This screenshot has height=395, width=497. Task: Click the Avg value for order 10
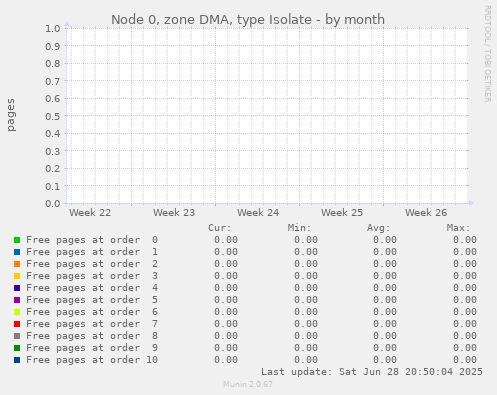click(x=385, y=360)
